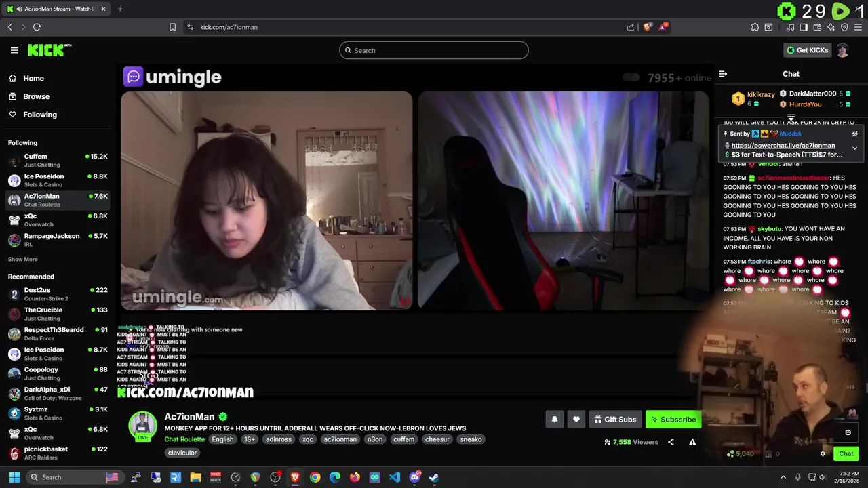This screenshot has width=868, height=488.
Task: Open the Kick hamburger sidebar menu
Action: pyautogui.click(x=14, y=50)
